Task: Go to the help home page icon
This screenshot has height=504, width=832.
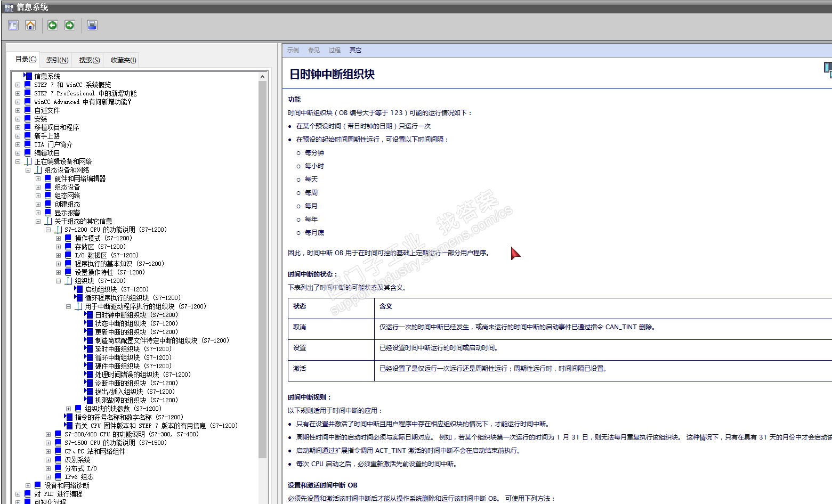Action: click(30, 25)
